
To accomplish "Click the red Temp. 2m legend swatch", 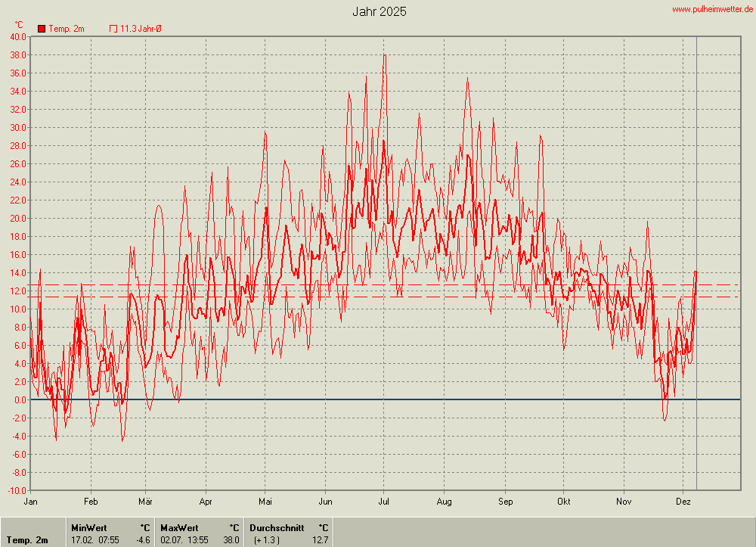I will [42, 29].
